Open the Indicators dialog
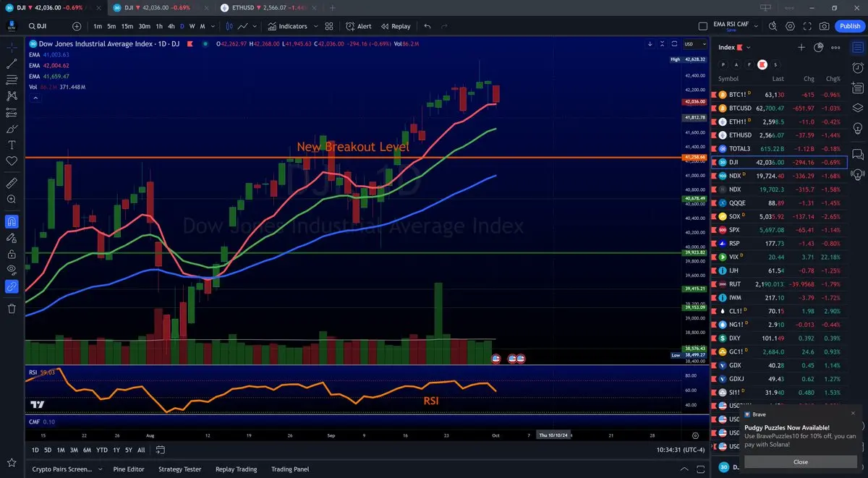The image size is (868, 478). pyautogui.click(x=287, y=26)
